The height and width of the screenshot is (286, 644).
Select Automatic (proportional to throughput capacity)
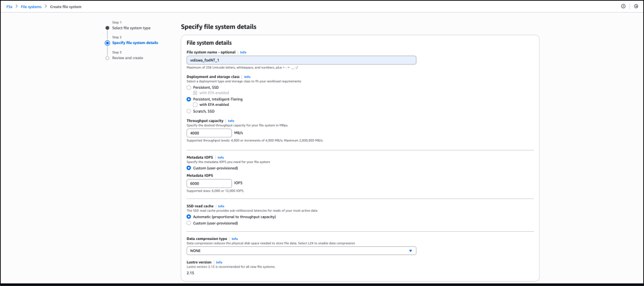pos(189,217)
